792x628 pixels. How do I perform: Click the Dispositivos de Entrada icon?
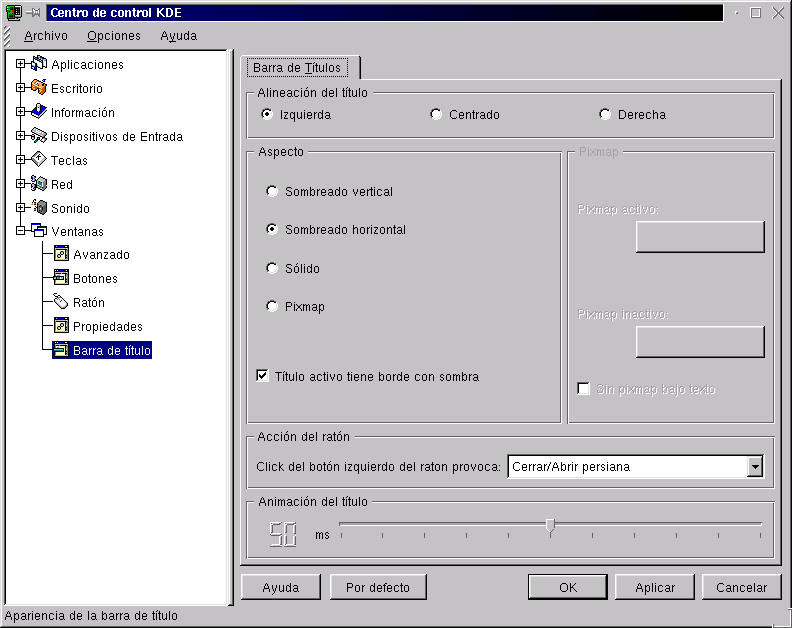click(x=39, y=137)
